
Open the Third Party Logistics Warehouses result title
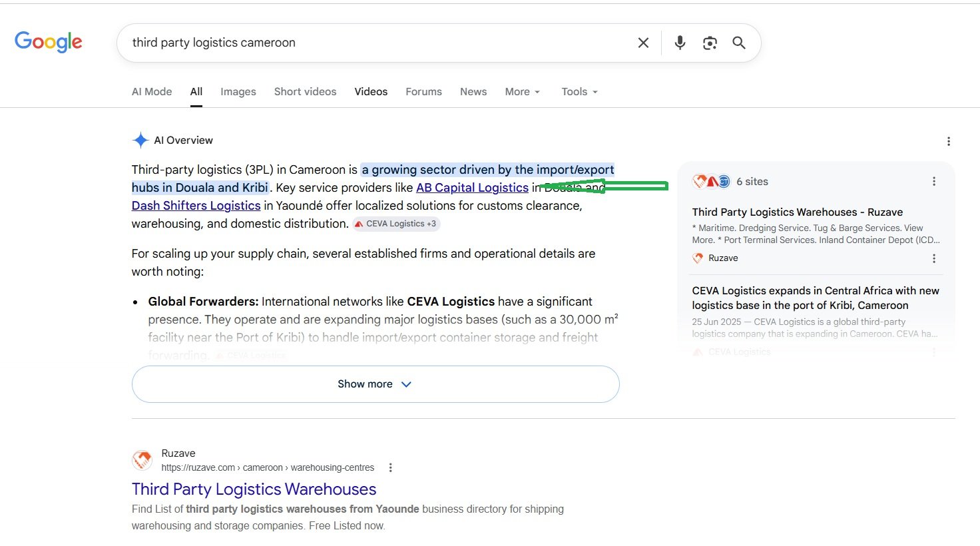point(254,489)
